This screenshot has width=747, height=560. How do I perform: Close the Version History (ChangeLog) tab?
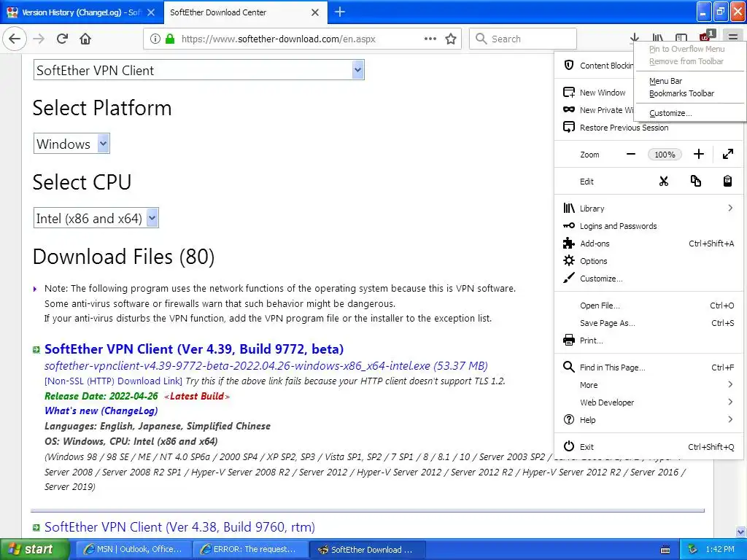pos(151,12)
